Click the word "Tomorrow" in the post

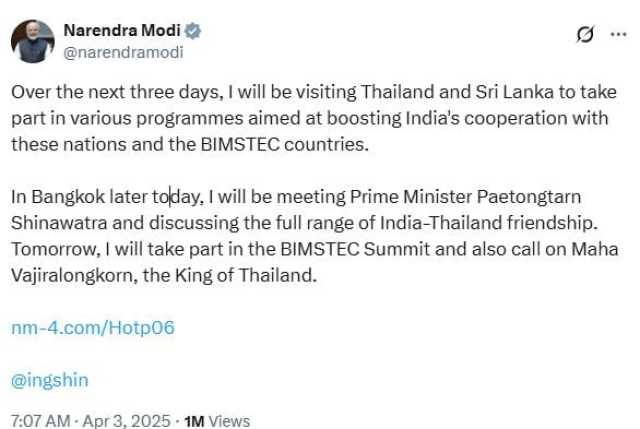coord(54,249)
